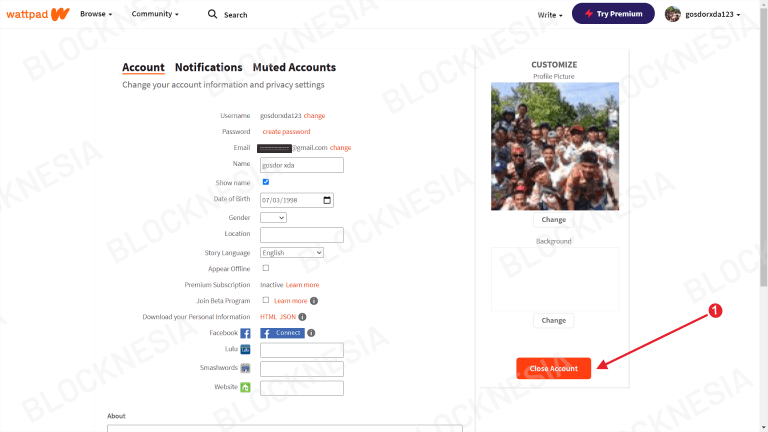
Task: Click into the Location input field
Action: click(x=302, y=235)
